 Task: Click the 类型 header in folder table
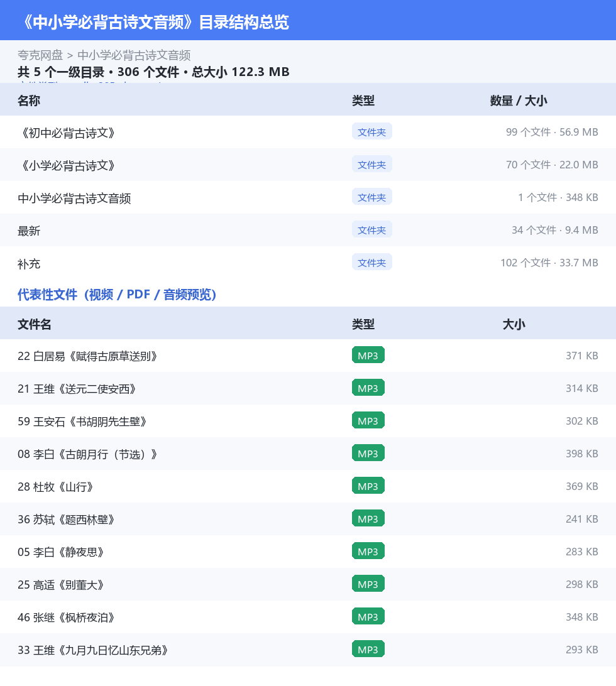click(363, 101)
